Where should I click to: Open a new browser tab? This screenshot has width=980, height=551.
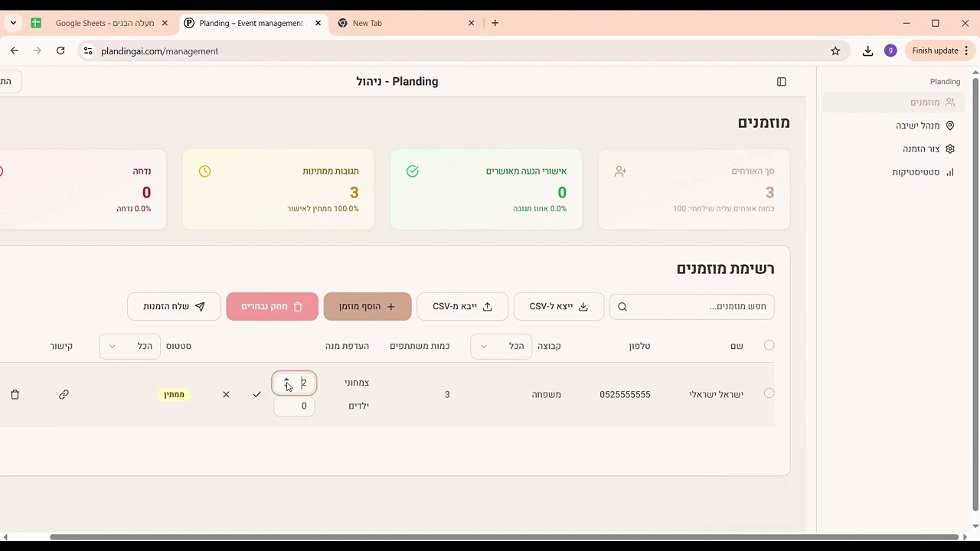coord(495,23)
